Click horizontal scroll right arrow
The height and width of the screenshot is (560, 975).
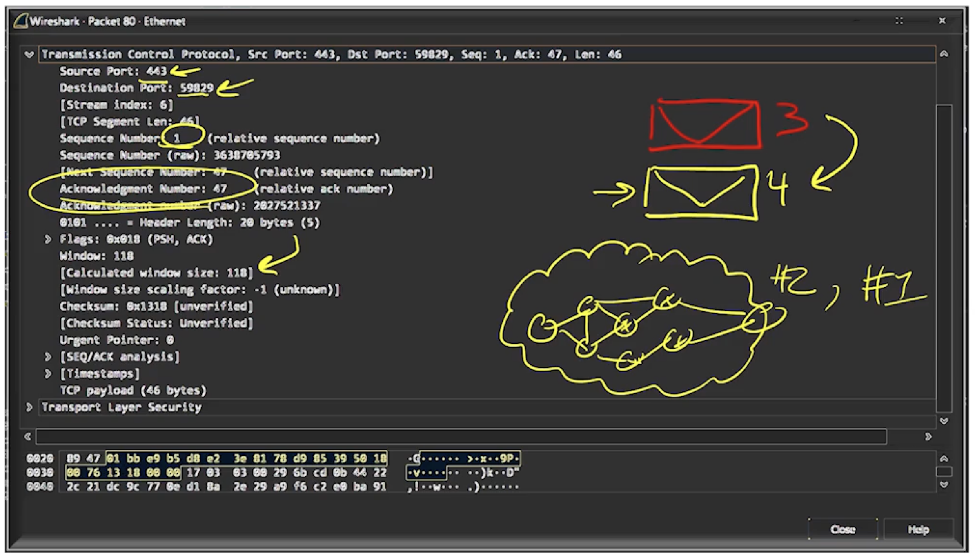point(928,436)
